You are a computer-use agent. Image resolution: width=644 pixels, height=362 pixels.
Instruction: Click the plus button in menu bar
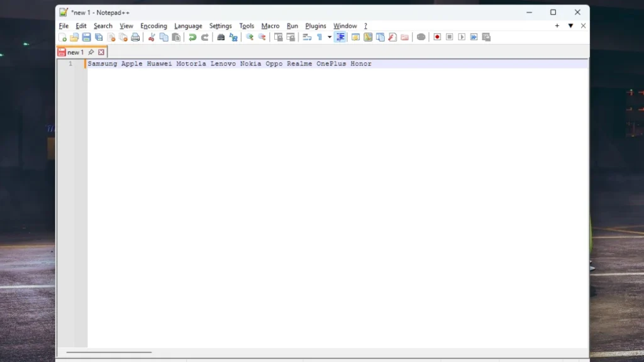557,26
